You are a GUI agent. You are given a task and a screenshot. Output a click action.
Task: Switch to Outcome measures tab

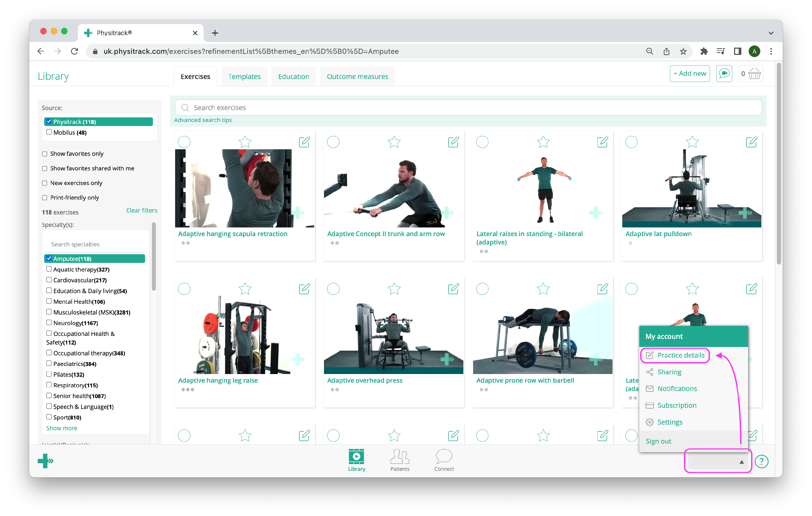click(x=357, y=77)
